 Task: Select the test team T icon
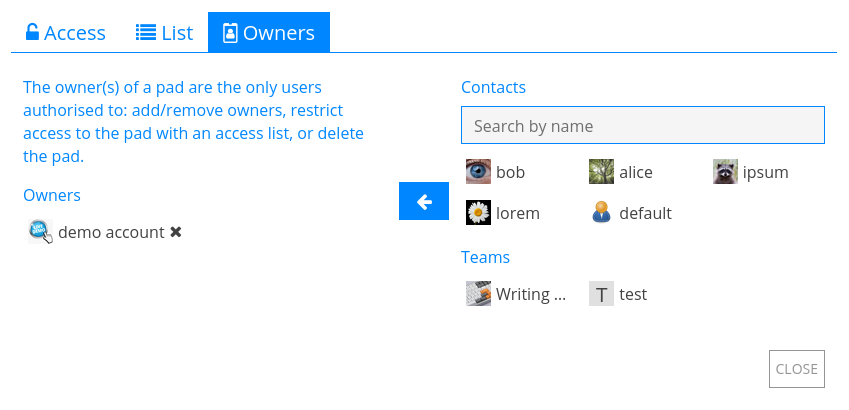coord(601,294)
